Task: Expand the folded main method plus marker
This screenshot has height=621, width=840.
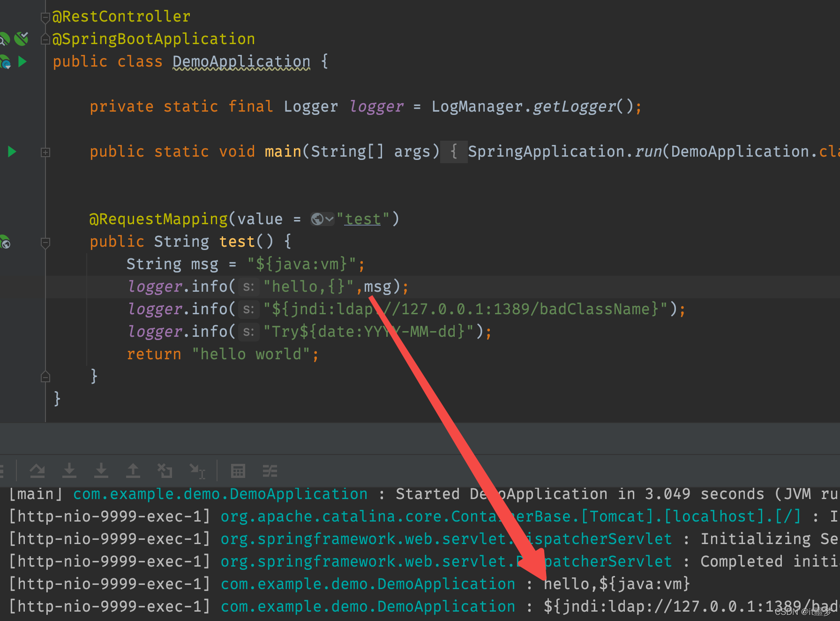Action: [x=45, y=152]
